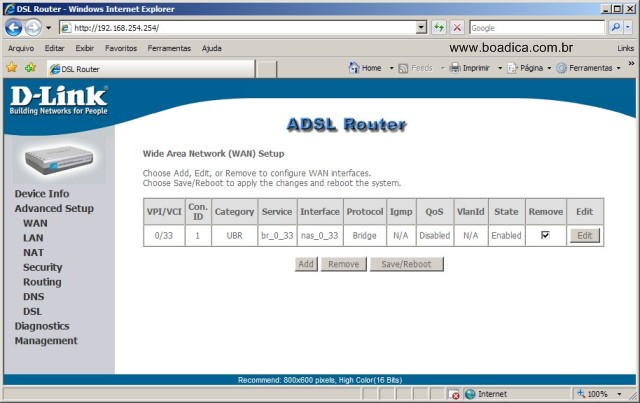Open the zoom level dropdown arrow
This screenshot has width=640, height=403.
[x=619, y=394]
